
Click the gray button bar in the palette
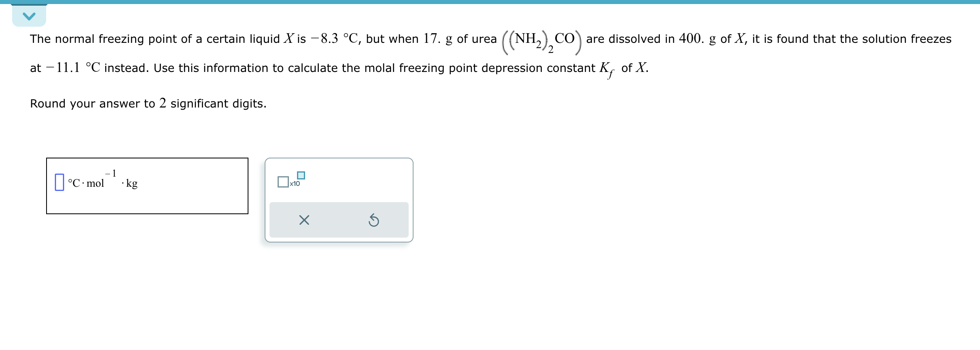coord(339,219)
